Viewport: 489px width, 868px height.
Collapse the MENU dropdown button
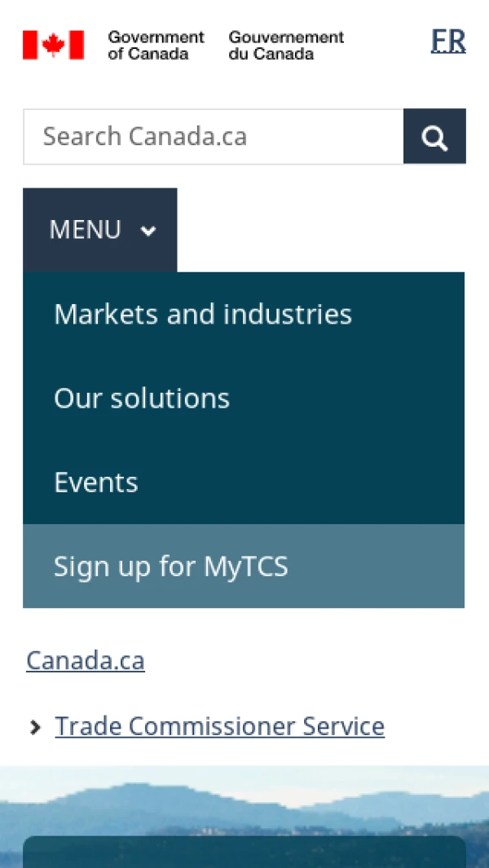coord(100,230)
